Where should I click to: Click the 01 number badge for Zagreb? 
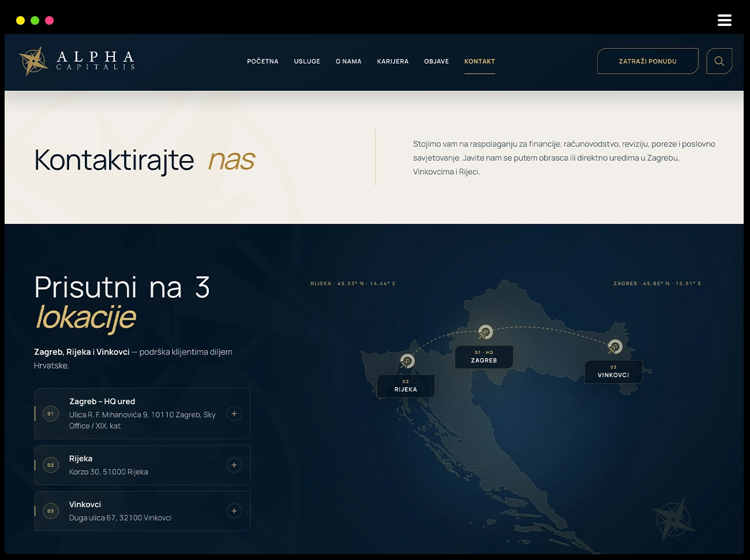[x=51, y=414]
